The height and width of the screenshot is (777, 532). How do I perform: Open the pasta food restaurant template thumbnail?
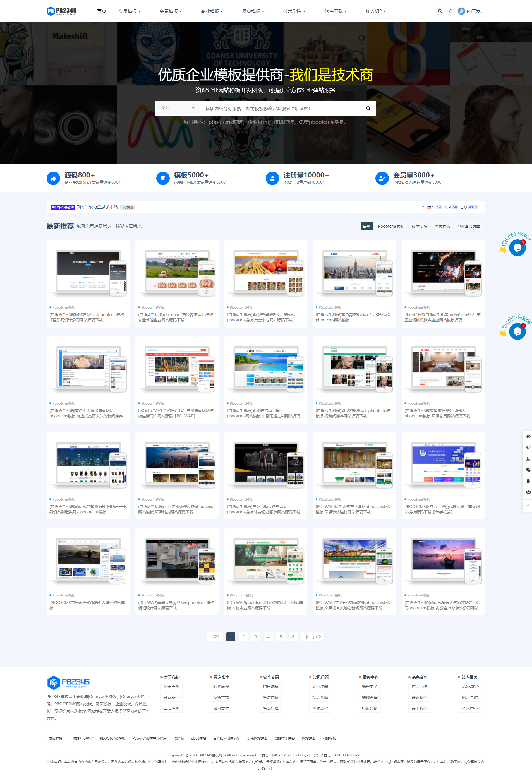[x=265, y=273]
